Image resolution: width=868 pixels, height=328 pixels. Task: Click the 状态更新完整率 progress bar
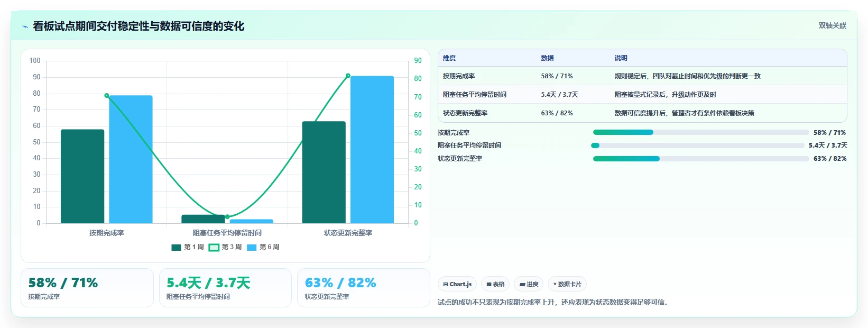tap(701, 159)
